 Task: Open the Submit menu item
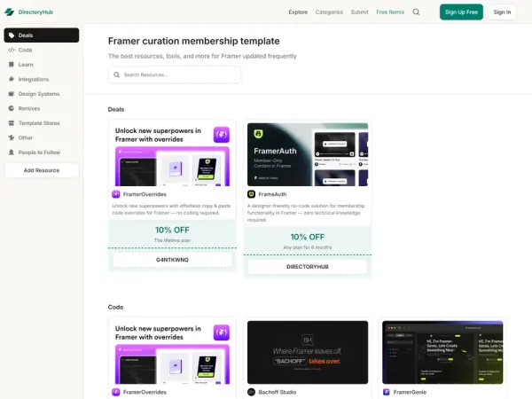pyautogui.click(x=360, y=12)
